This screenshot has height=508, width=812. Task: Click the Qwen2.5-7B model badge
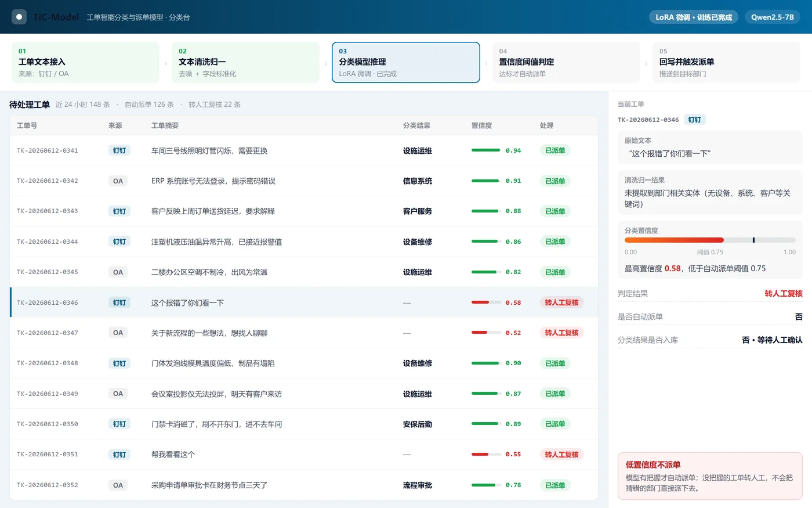point(773,17)
